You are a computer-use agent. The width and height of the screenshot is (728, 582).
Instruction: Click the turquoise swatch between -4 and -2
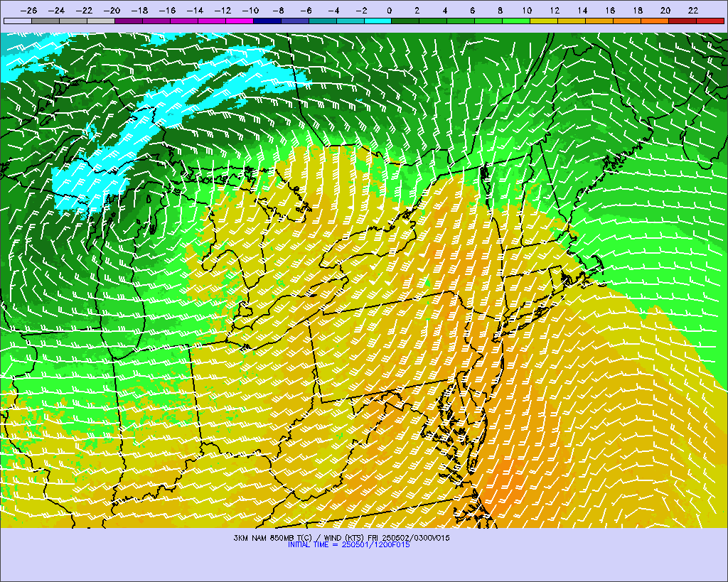click(x=350, y=21)
